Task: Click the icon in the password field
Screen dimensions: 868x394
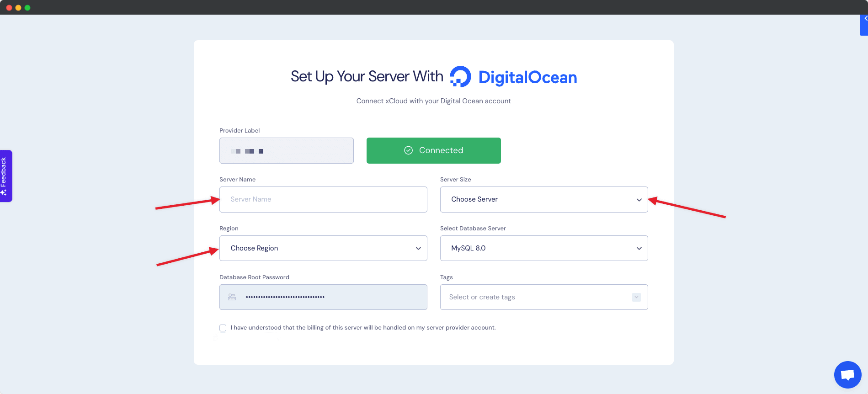Action: (232, 297)
